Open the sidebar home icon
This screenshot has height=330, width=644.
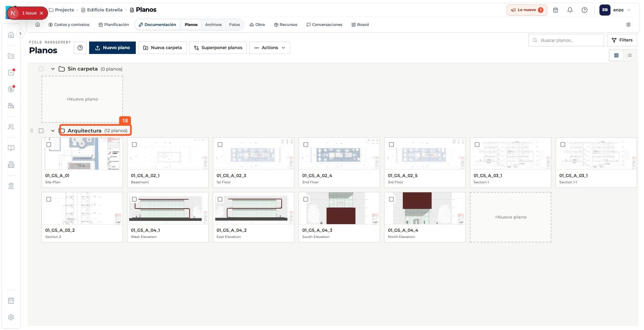tap(11, 35)
